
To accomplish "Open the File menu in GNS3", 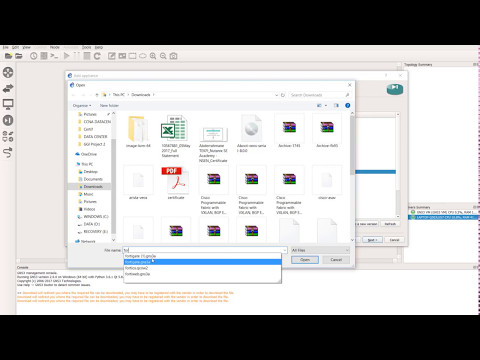I will point(5,47).
